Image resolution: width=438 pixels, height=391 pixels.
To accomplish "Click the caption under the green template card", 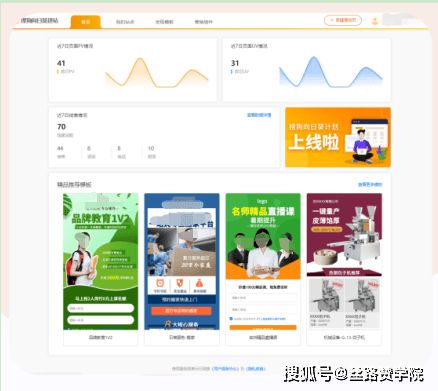I will click(x=100, y=337).
